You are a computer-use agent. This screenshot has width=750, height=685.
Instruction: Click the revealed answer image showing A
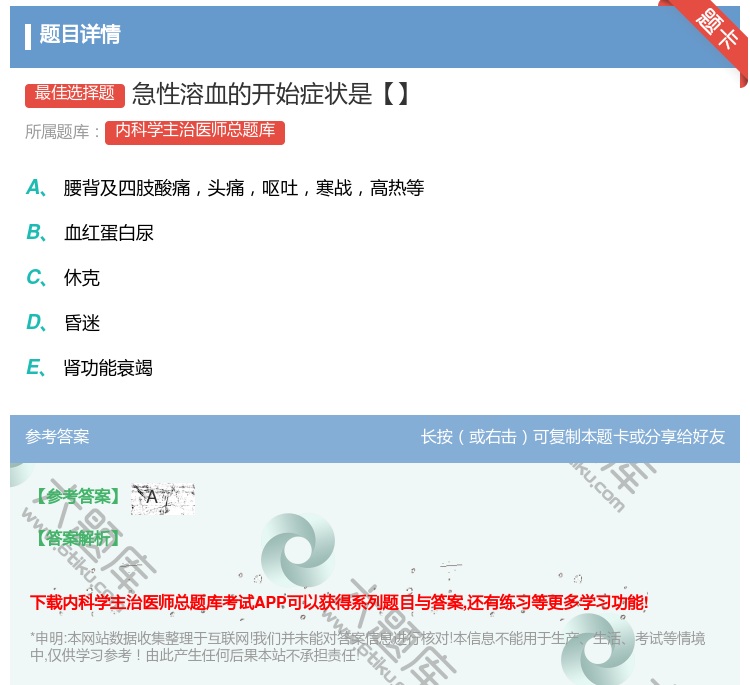click(163, 499)
